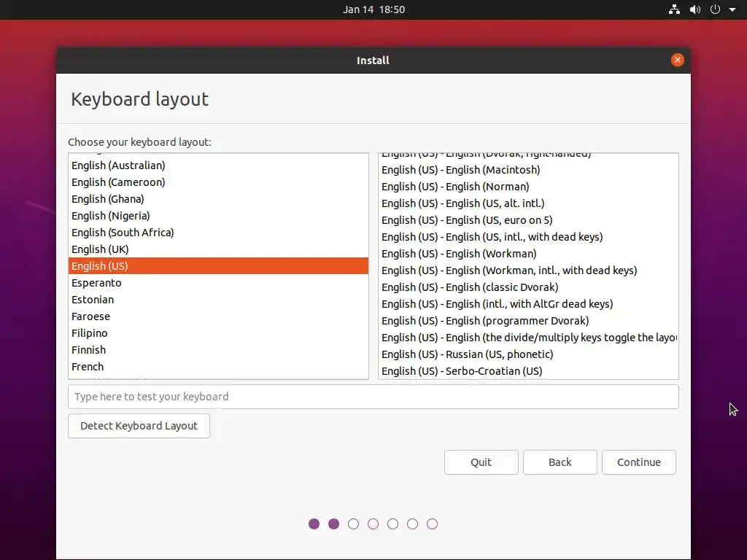This screenshot has height=560, width=747.
Task: Select the highlighted English (US) layout
Action: (218, 265)
